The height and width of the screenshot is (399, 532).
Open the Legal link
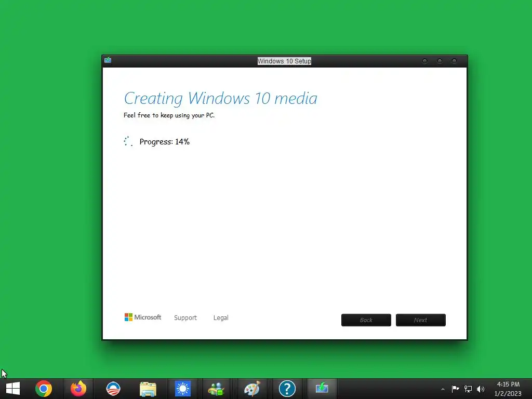[x=221, y=317]
